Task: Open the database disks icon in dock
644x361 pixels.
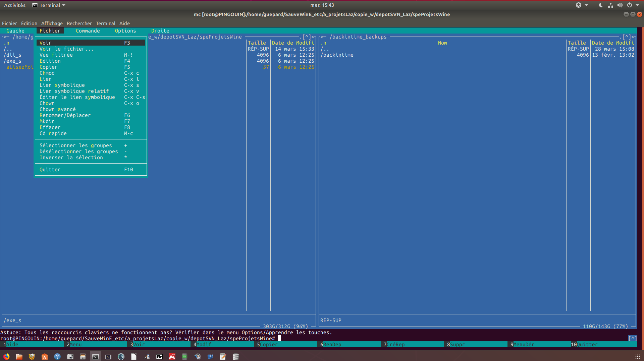Action: [x=236, y=357]
